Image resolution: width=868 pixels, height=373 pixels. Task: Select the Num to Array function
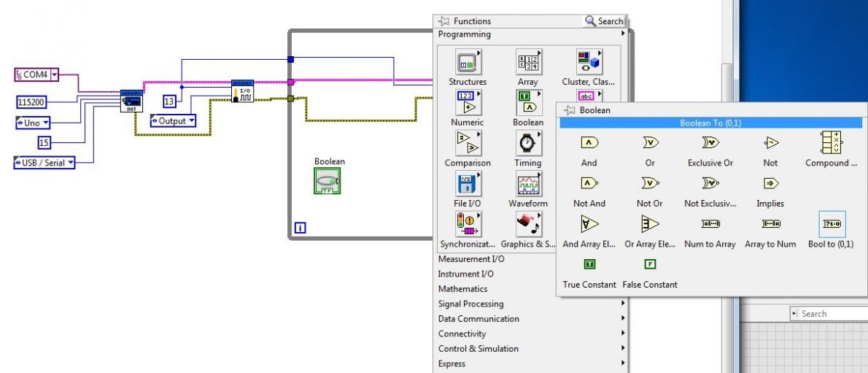[x=710, y=225]
